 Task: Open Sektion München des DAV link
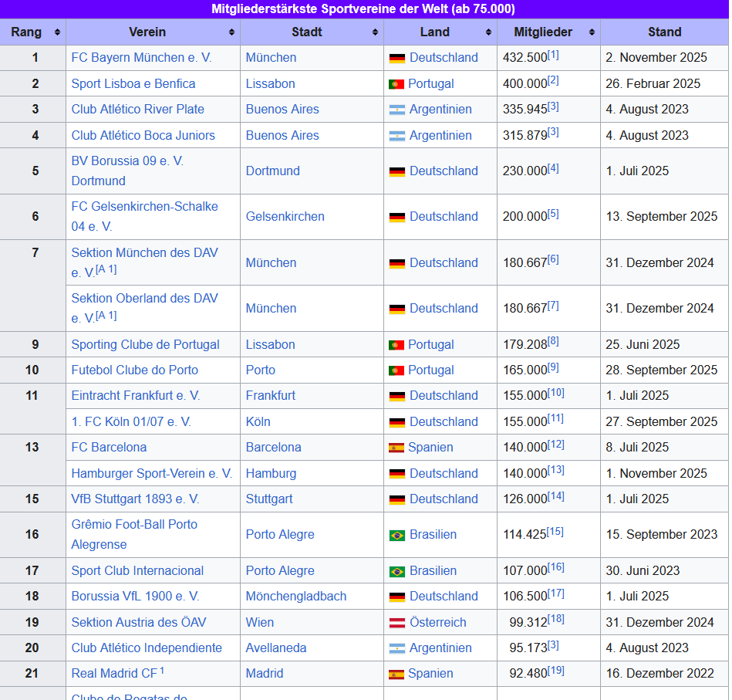click(144, 262)
